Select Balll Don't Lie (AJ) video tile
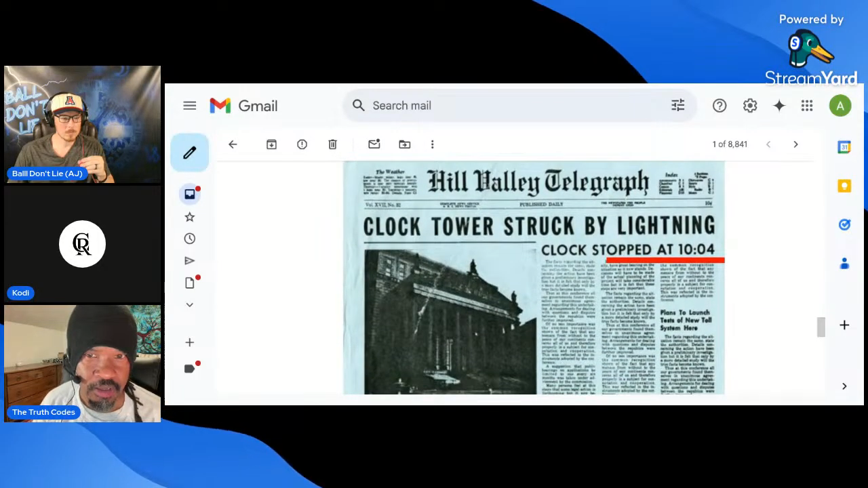The width and height of the screenshot is (868, 488). [x=82, y=125]
